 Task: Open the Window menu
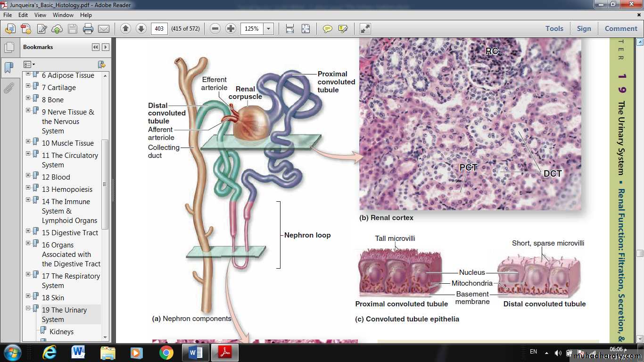[63, 15]
